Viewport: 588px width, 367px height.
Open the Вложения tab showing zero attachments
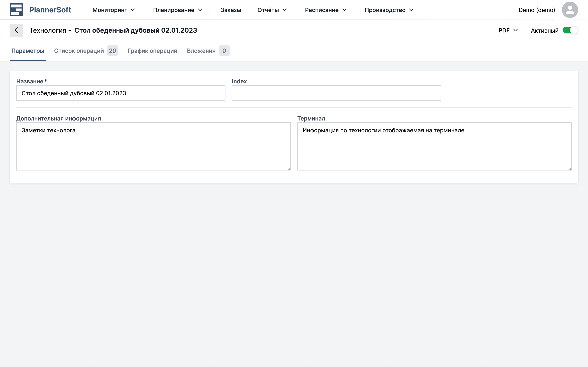201,51
